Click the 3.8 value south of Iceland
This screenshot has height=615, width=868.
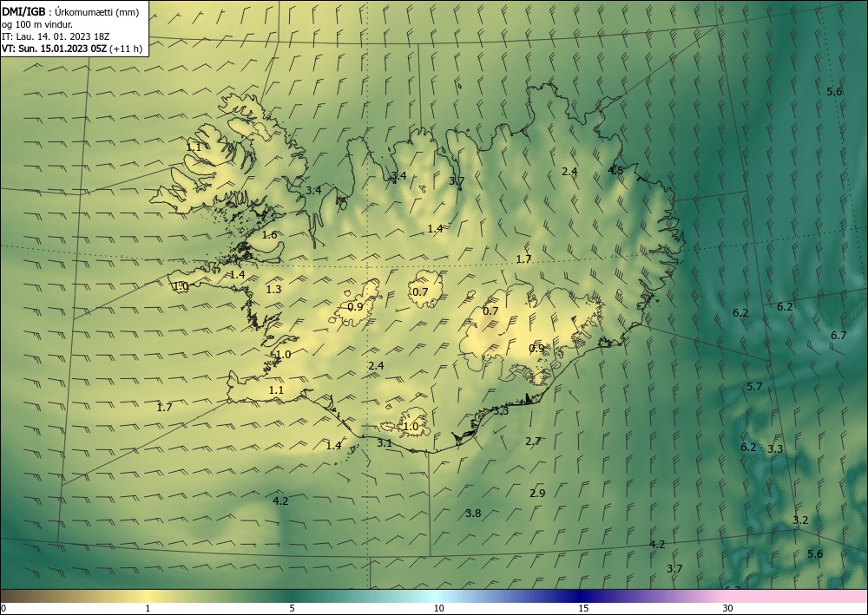click(473, 514)
